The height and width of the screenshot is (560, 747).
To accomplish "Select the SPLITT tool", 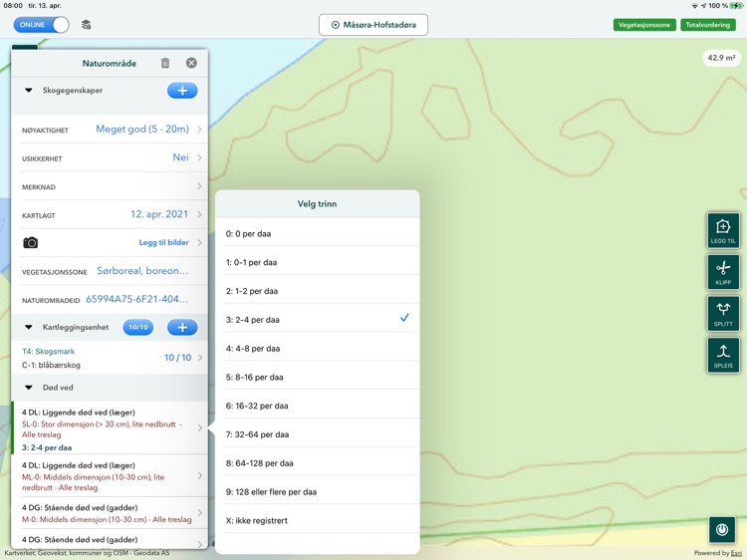I will click(723, 314).
